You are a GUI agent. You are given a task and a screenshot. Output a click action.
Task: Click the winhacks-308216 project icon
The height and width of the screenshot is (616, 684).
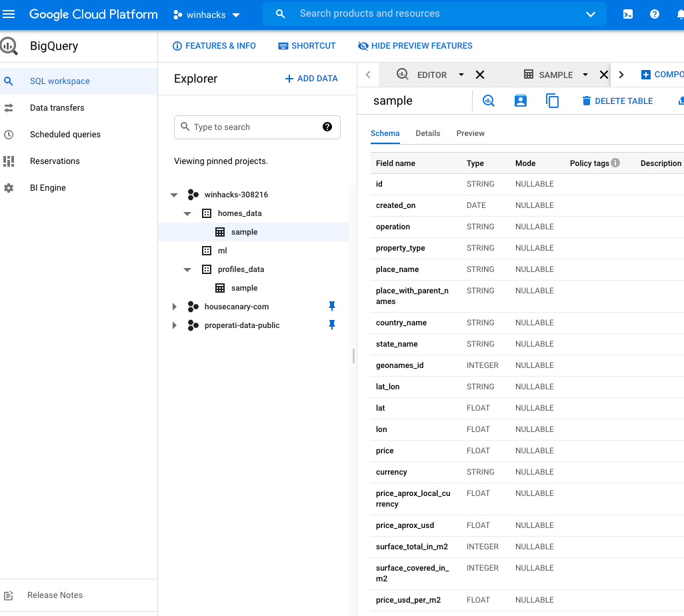click(193, 195)
